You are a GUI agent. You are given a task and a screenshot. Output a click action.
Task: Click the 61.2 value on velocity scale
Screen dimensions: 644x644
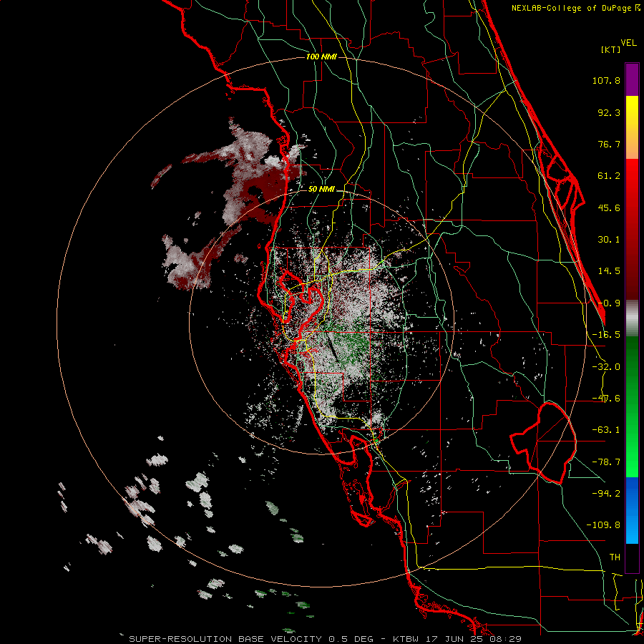point(609,176)
